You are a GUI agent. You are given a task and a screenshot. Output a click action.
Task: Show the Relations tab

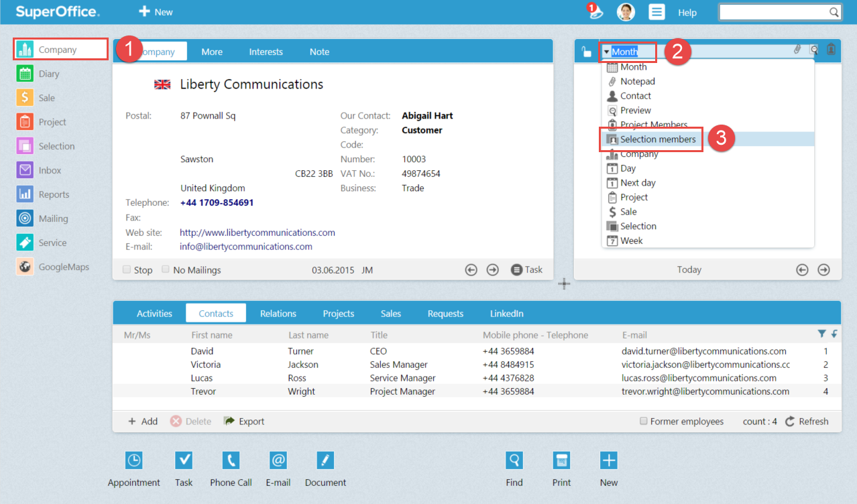[x=278, y=313]
